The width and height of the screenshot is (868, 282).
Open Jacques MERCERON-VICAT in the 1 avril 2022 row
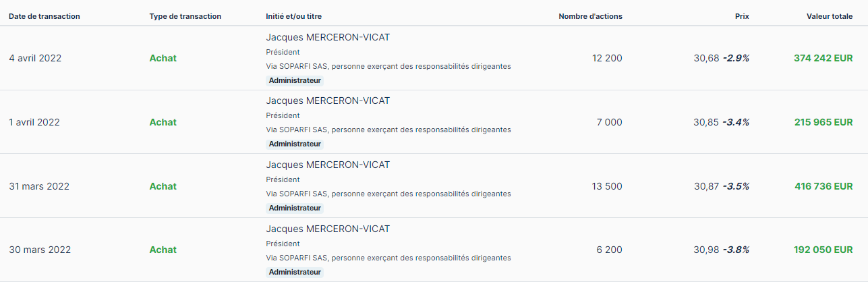[x=328, y=101]
